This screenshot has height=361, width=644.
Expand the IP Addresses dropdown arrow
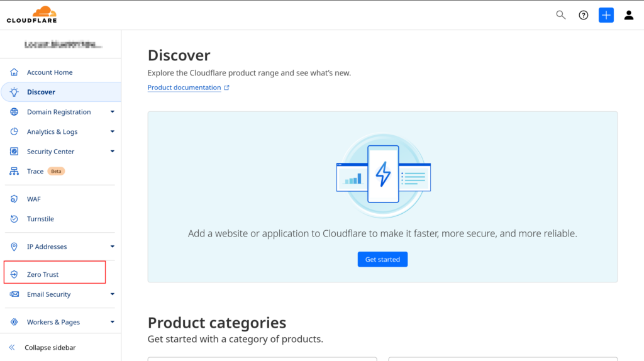(112, 247)
